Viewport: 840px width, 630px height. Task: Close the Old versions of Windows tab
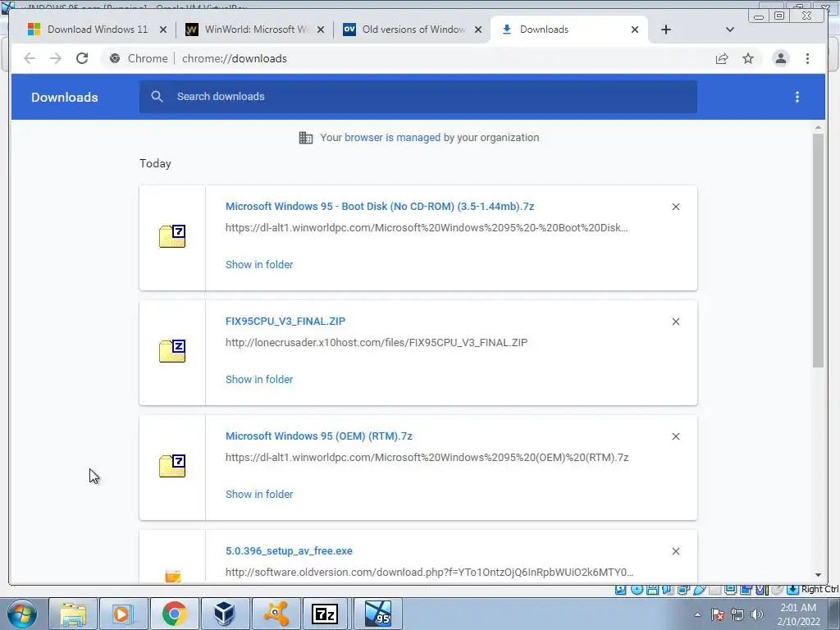pyautogui.click(x=478, y=30)
